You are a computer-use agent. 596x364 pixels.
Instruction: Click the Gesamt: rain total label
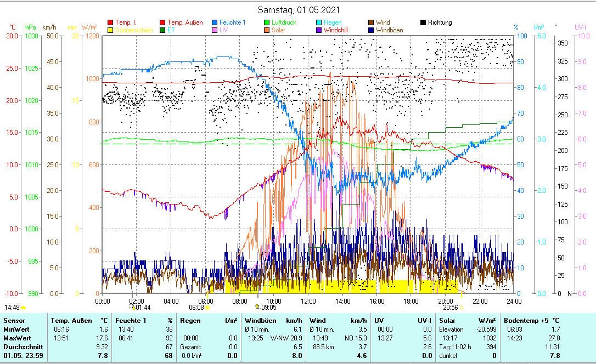[191, 347]
